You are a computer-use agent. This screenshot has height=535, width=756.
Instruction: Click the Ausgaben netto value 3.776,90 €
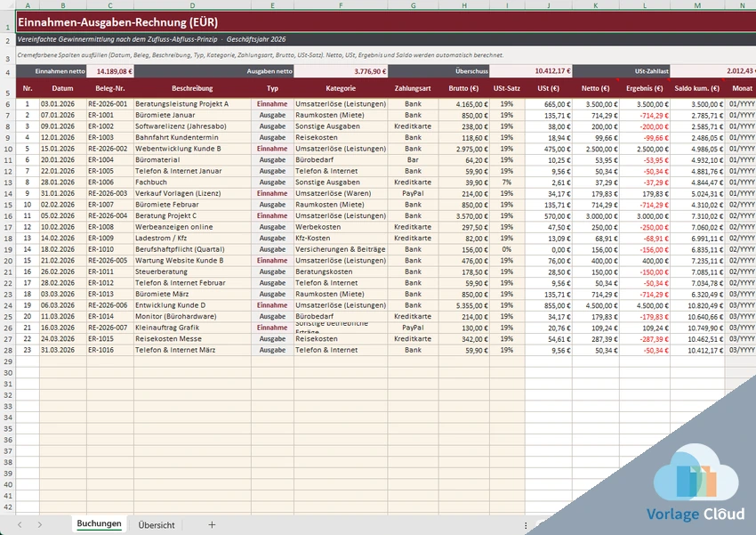coord(341,71)
